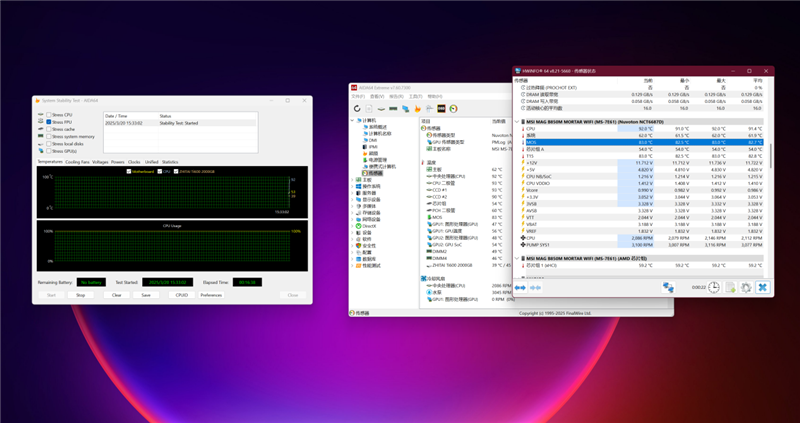
Task: Click the Preferences button
Action: point(211,295)
